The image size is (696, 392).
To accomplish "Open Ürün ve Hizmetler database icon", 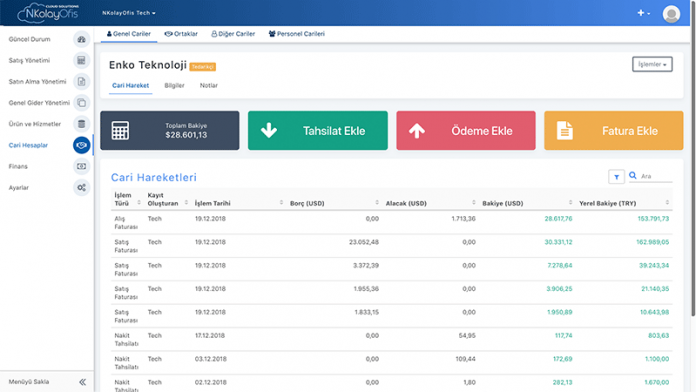I will coord(81,124).
